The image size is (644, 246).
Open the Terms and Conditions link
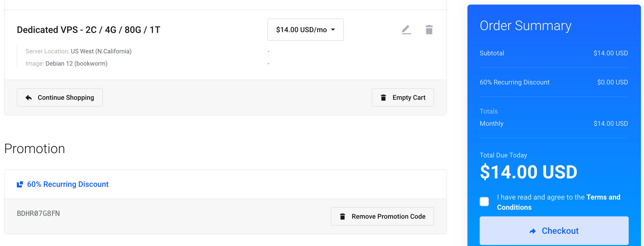559,202
